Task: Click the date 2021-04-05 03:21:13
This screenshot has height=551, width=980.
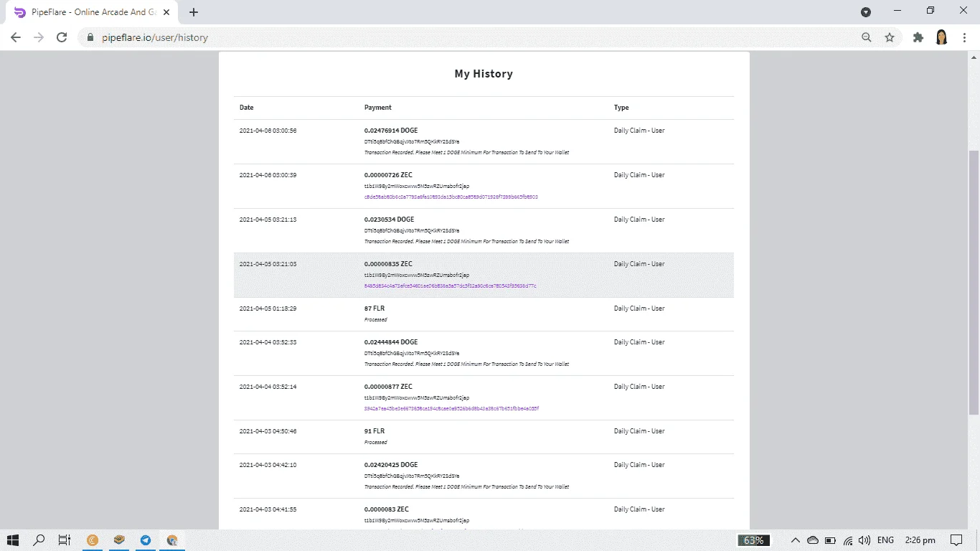Action: pos(268,220)
